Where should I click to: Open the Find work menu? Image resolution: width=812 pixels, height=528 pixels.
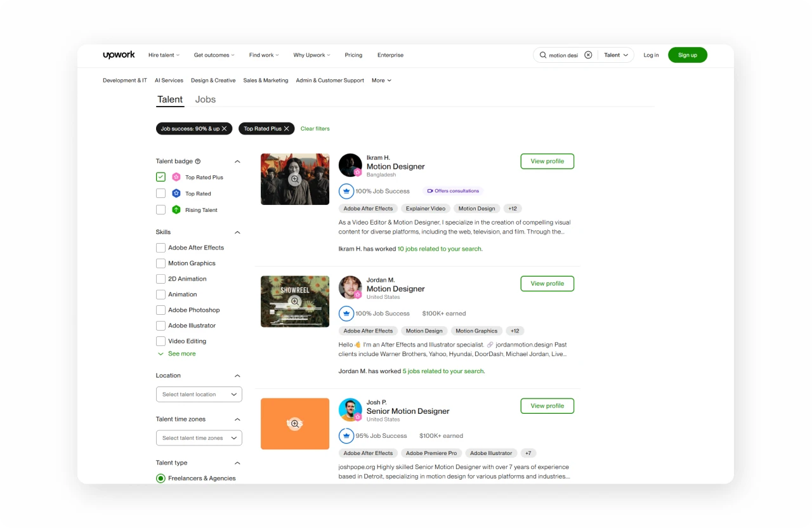[264, 55]
